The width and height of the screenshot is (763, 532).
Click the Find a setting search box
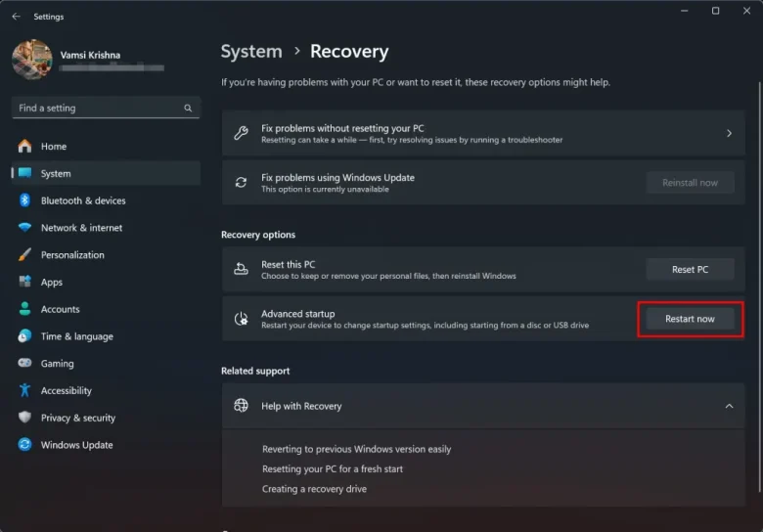[x=106, y=108]
